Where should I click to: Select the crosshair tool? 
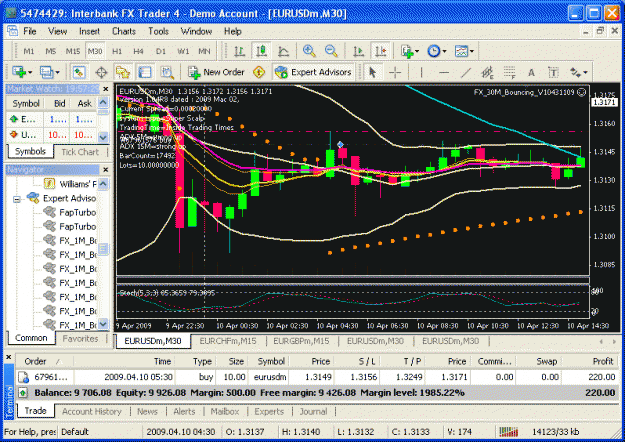coord(395,72)
